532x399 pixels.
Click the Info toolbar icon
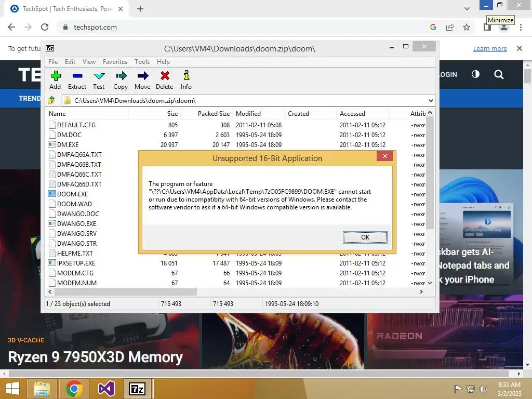187,75
